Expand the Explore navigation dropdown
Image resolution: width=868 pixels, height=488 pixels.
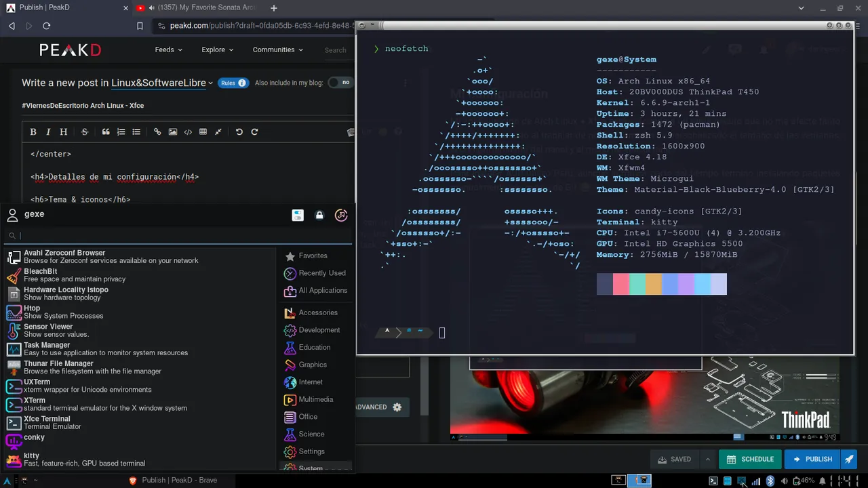coord(217,49)
